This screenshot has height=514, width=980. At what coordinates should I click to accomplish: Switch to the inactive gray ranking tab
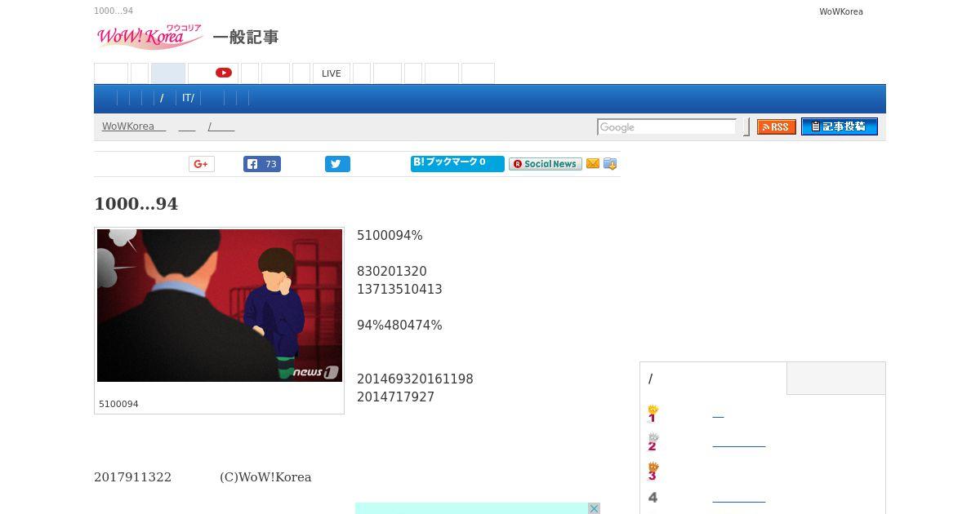click(836, 379)
